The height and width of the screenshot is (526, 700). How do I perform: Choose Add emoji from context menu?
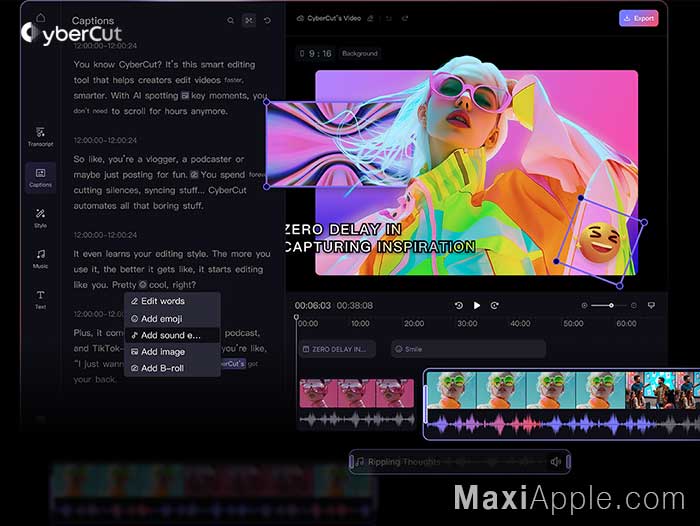click(x=172, y=319)
